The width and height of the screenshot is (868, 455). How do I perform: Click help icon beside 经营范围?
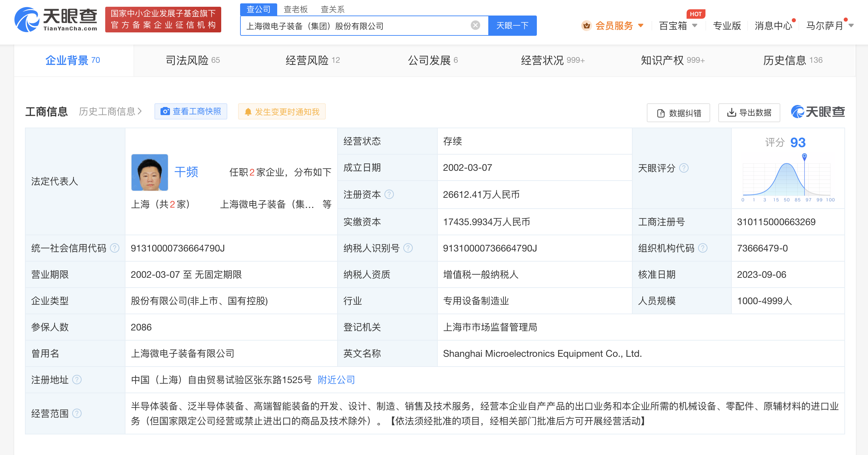pos(77,413)
